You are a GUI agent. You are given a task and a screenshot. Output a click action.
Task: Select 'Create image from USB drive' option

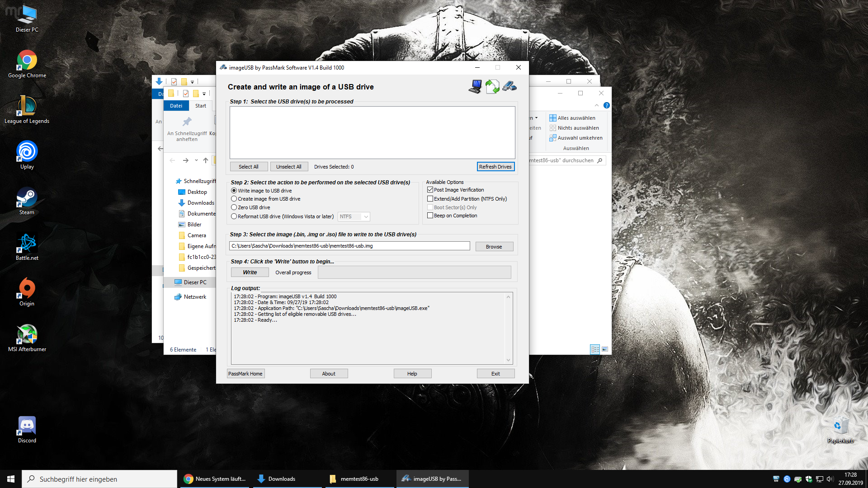(x=234, y=199)
